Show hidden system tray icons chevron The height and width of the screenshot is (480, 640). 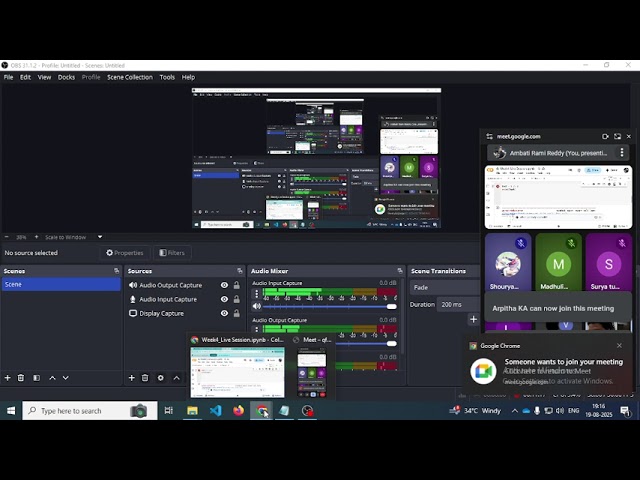[515, 411]
